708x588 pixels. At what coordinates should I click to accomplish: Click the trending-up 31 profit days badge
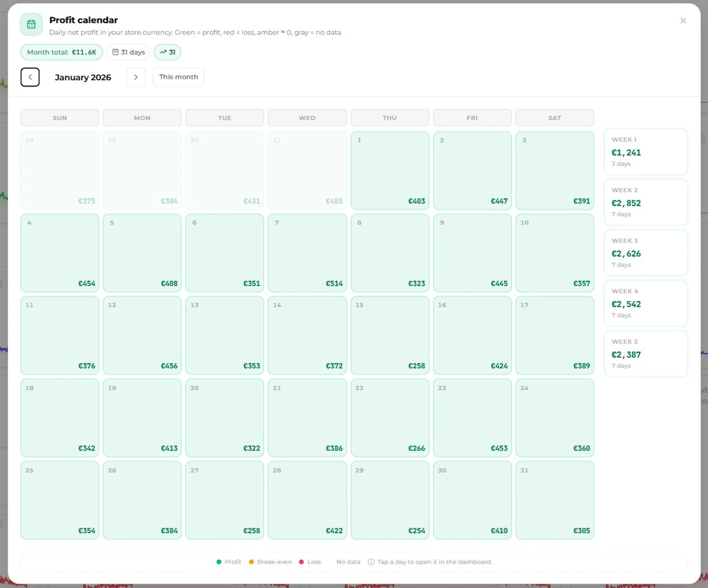[167, 52]
